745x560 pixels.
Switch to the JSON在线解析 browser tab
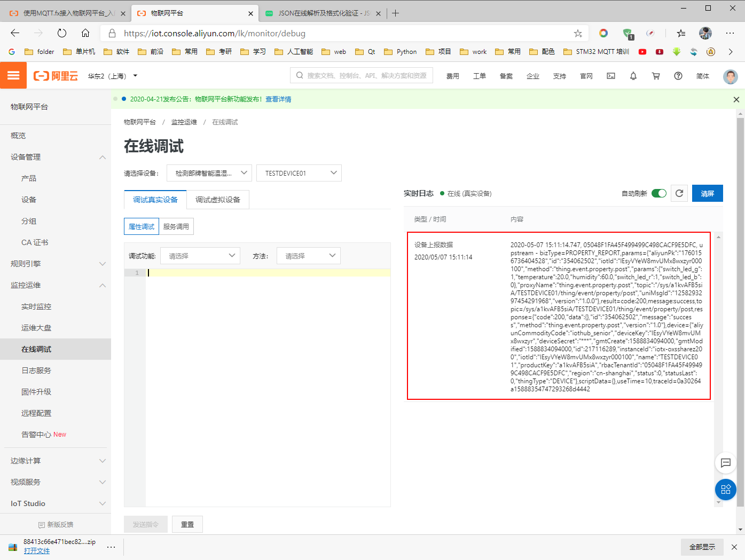[324, 13]
